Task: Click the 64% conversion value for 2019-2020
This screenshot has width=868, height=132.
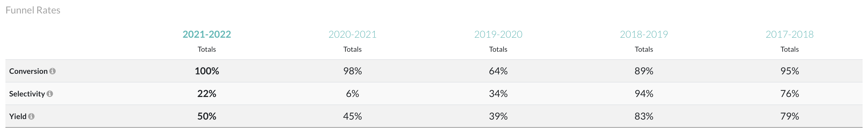Action: point(498,71)
